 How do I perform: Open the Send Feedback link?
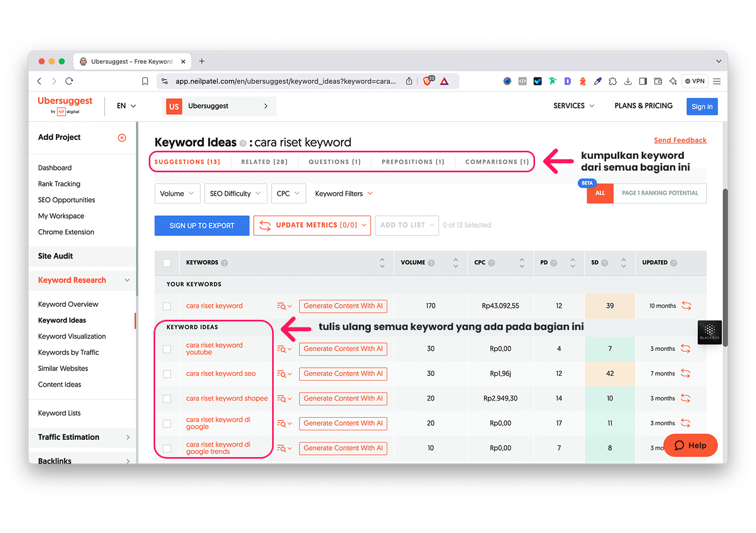tap(680, 140)
